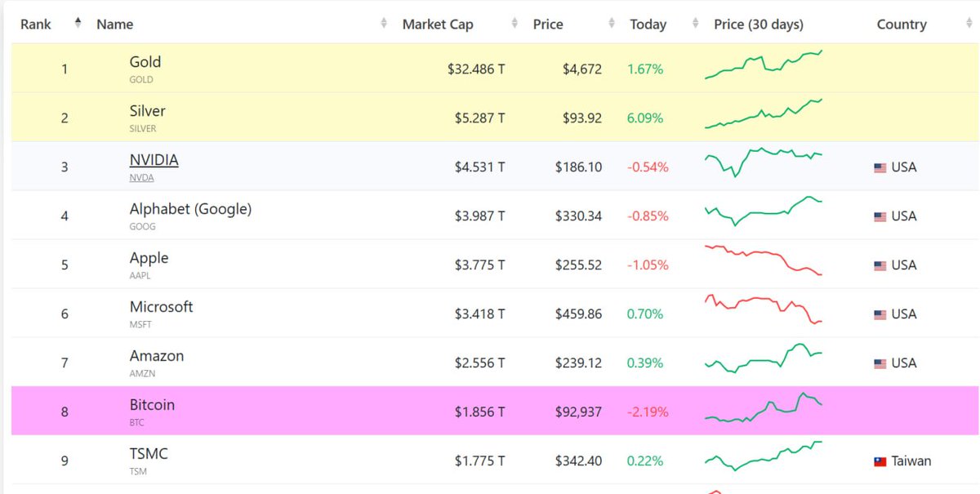Click the Rank column header label
Image resolution: width=980 pixels, height=494 pixels.
click(36, 24)
